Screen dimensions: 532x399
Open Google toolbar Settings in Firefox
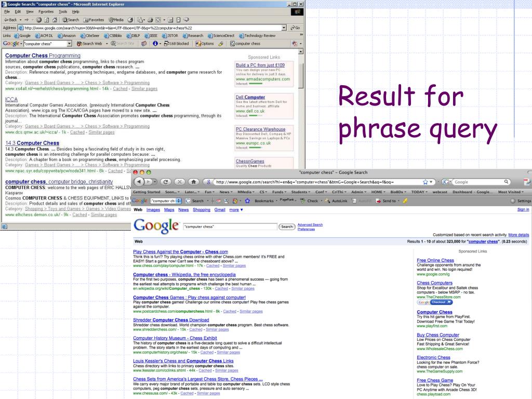521,201
